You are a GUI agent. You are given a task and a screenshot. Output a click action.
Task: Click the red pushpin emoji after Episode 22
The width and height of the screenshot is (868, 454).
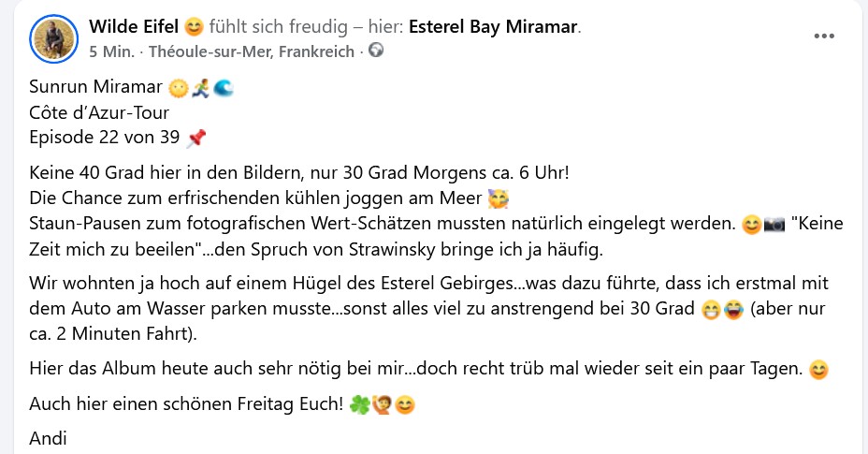[196, 139]
